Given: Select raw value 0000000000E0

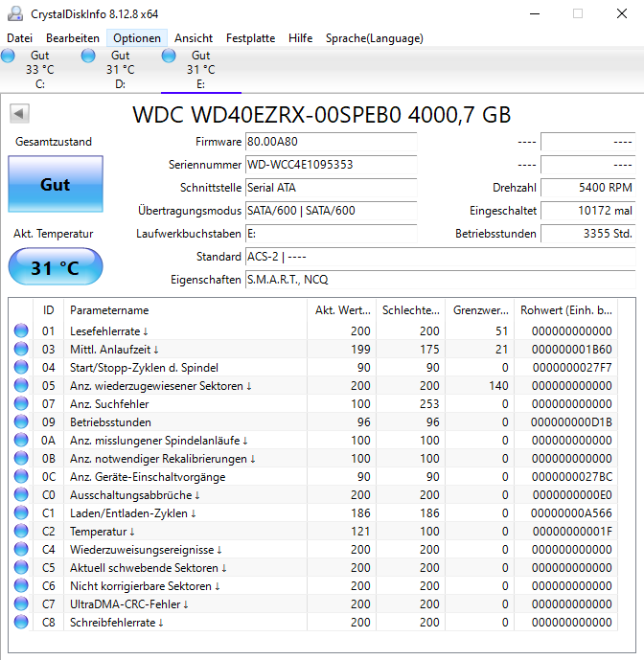Looking at the screenshot, I should [x=572, y=495].
